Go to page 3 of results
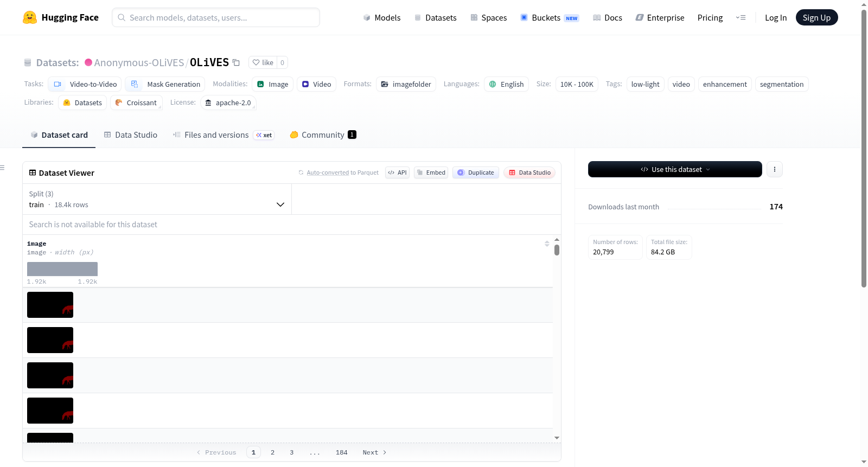868x467 pixels. pyautogui.click(x=291, y=452)
